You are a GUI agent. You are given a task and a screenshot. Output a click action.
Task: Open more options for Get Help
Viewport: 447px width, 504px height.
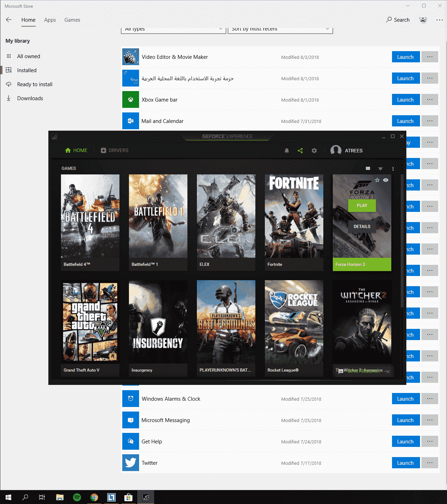[430, 442]
